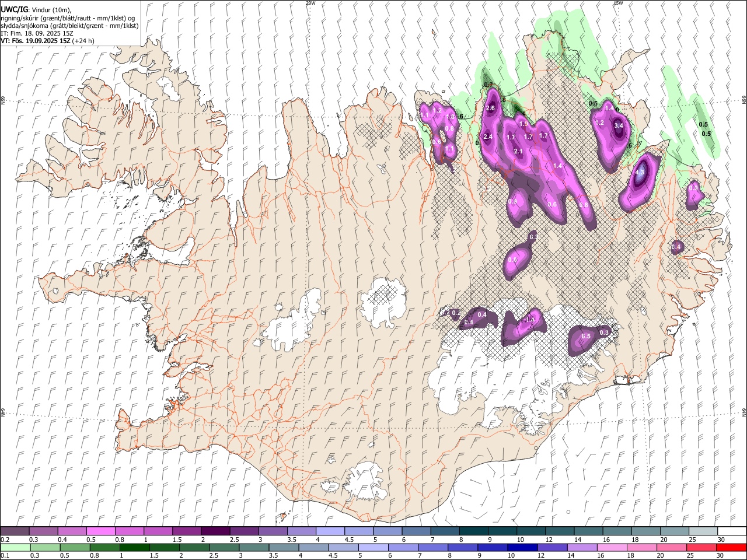Click upper legend darkest purple swatch between 2 and 2.5

(x=215, y=531)
